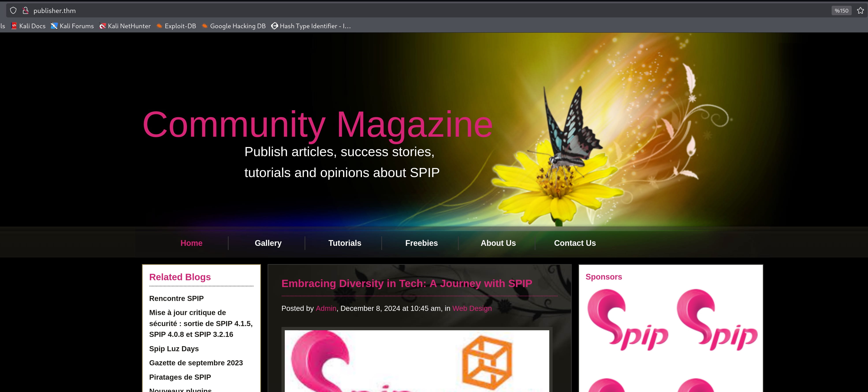Open the Google Hacking DB bookmark
Viewport: 868px width, 392px height.
click(233, 26)
